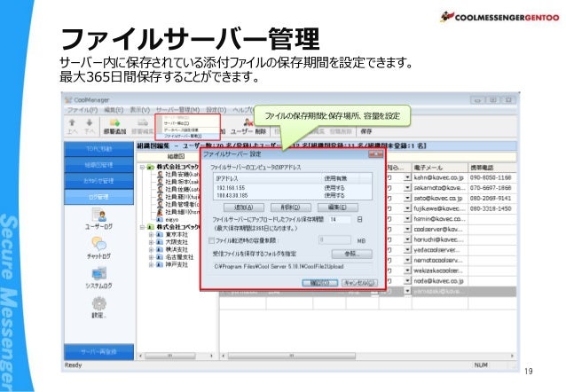Image resolution: width=566 pixels, height=392 pixels.
Task: Click the 上へ up arrow toolbar icon
Action: coord(72,123)
